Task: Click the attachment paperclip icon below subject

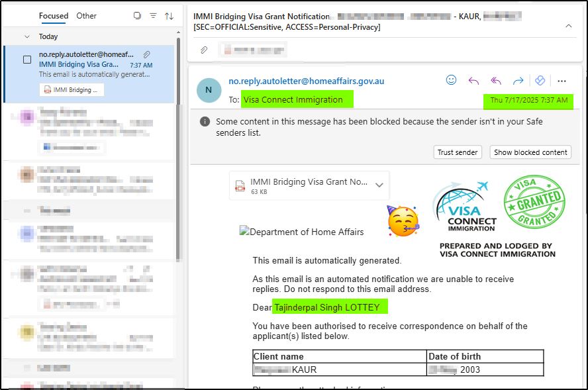Action: [x=204, y=50]
